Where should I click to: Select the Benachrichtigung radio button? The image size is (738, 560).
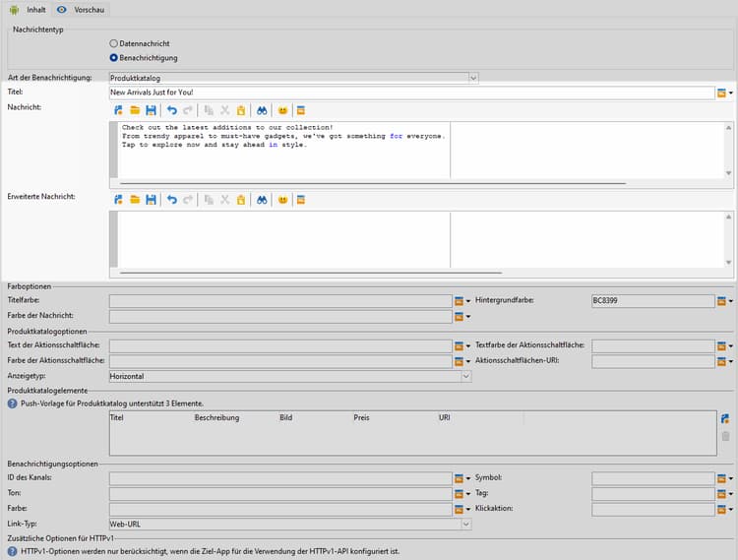113,58
